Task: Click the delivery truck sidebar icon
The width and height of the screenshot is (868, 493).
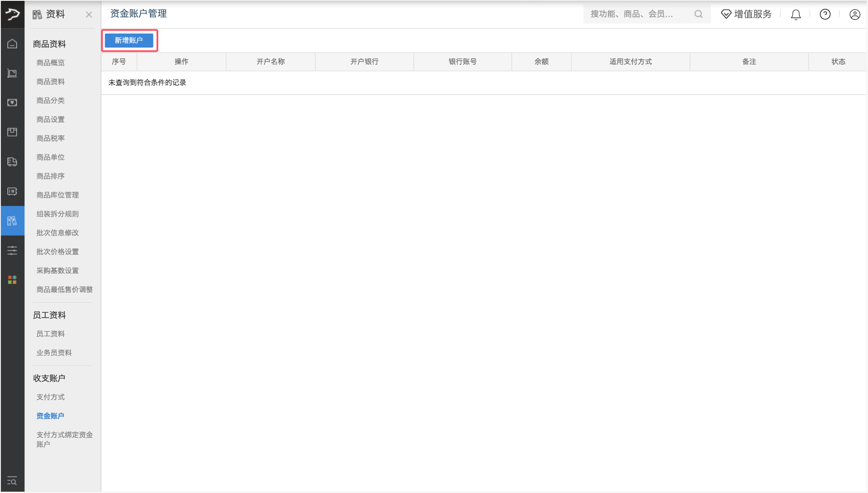Action: (12, 162)
